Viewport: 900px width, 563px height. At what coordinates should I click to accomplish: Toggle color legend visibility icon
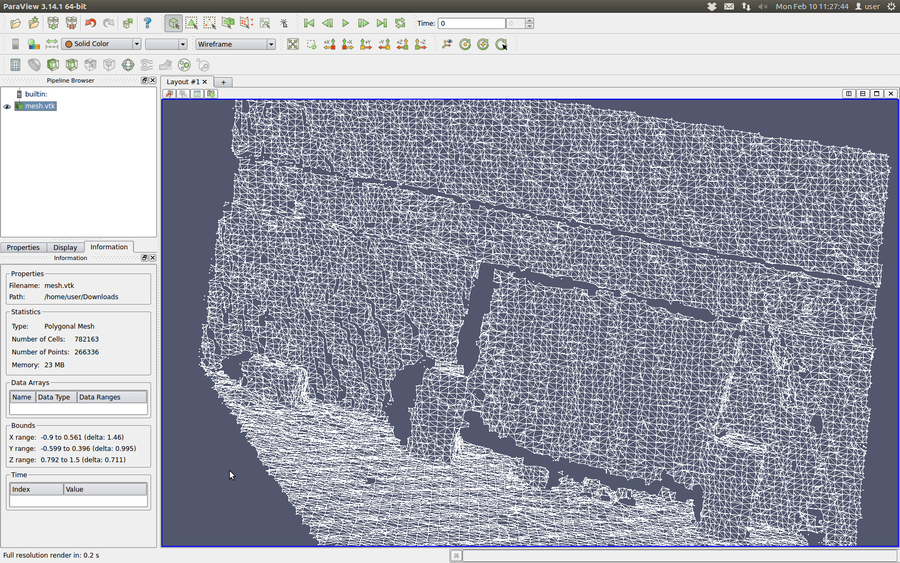tap(15, 44)
